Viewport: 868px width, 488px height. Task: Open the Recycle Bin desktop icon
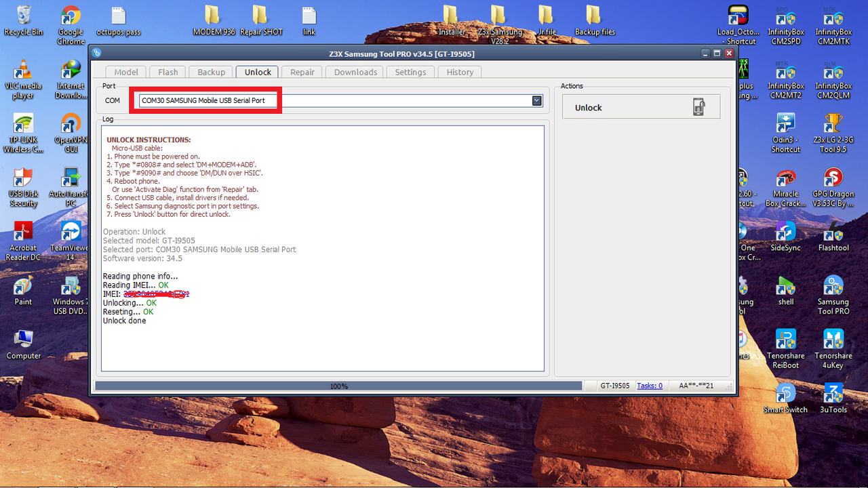[24, 20]
